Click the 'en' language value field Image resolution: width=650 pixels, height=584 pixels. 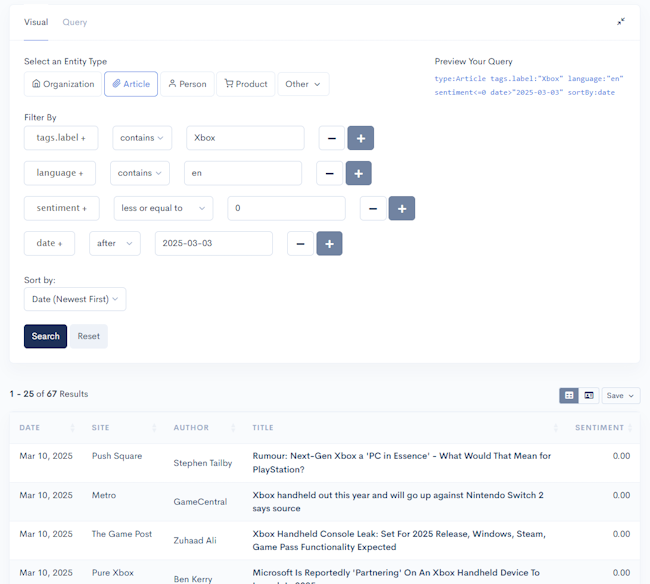[x=243, y=173]
